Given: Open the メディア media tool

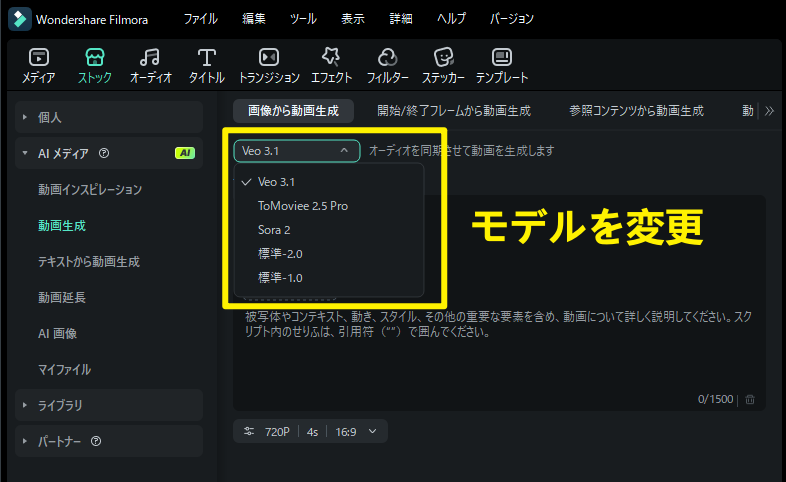Looking at the screenshot, I should point(39,66).
